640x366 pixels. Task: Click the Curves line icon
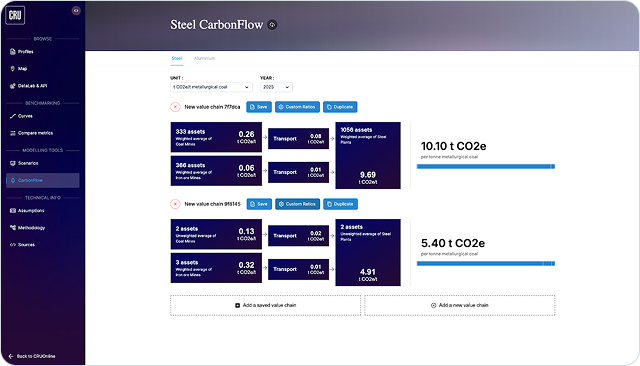(x=13, y=116)
